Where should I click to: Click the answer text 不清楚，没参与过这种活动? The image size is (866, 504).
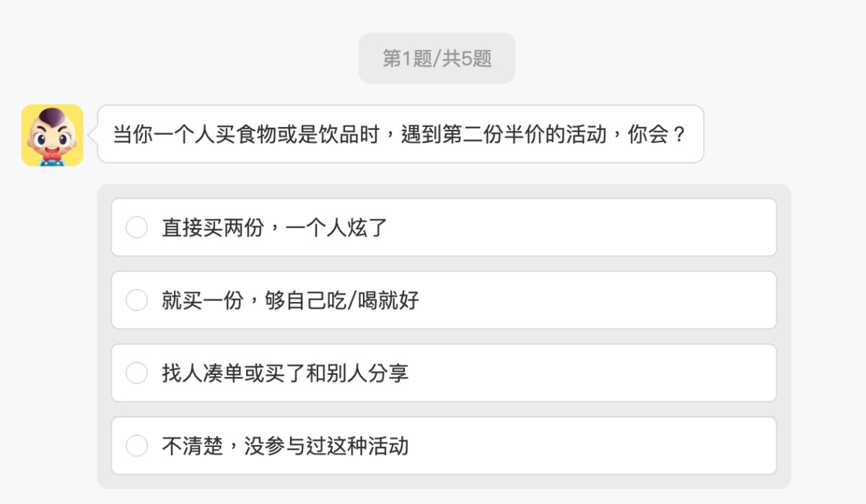285,446
